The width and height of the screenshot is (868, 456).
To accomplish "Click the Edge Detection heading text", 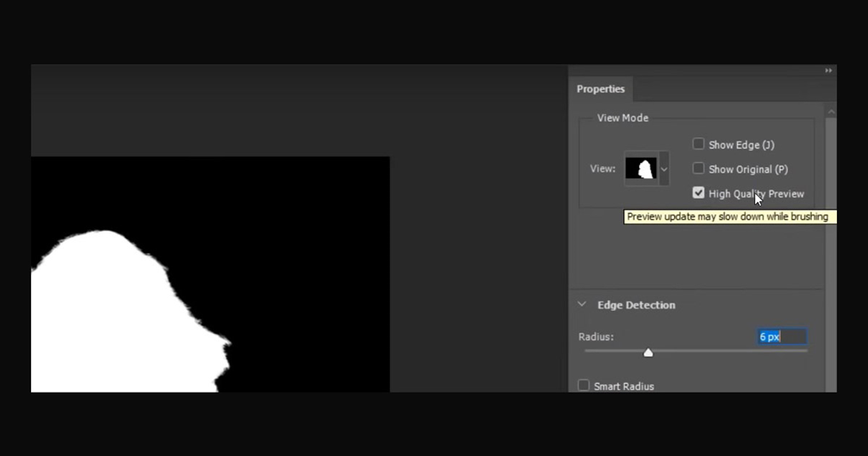I will [x=636, y=305].
